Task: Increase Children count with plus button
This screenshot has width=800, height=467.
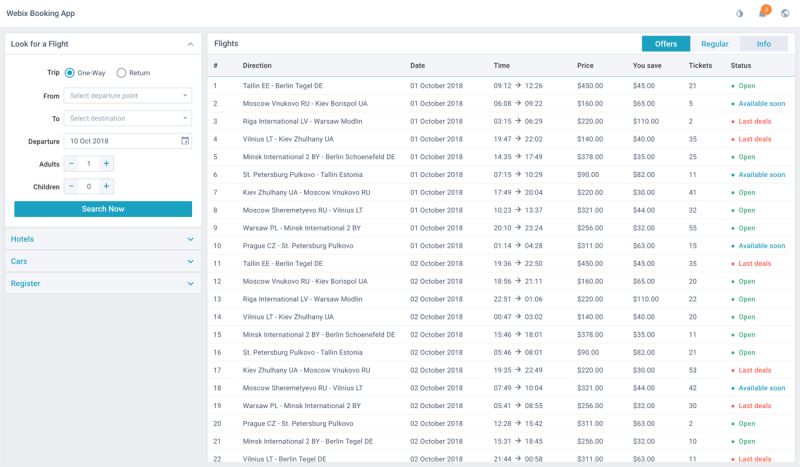Action: 106,186
